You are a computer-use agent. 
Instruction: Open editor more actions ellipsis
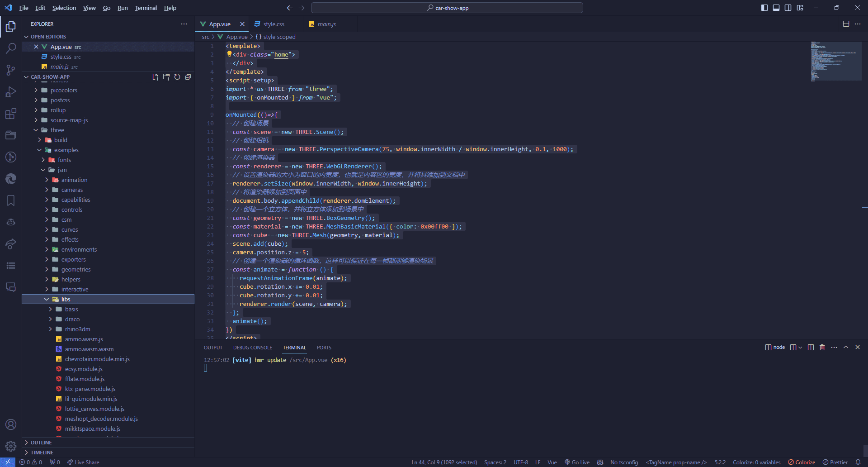point(858,24)
